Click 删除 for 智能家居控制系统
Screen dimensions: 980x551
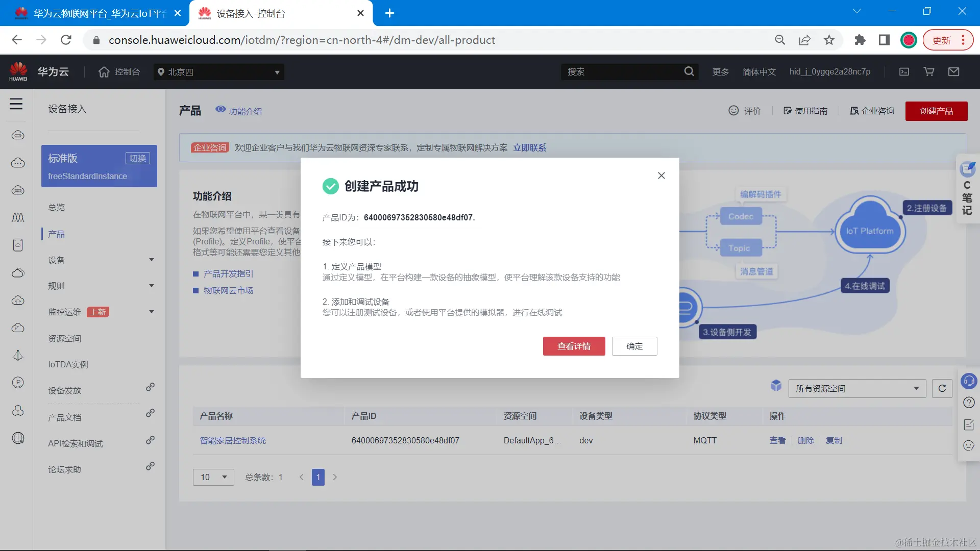pyautogui.click(x=805, y=440)
